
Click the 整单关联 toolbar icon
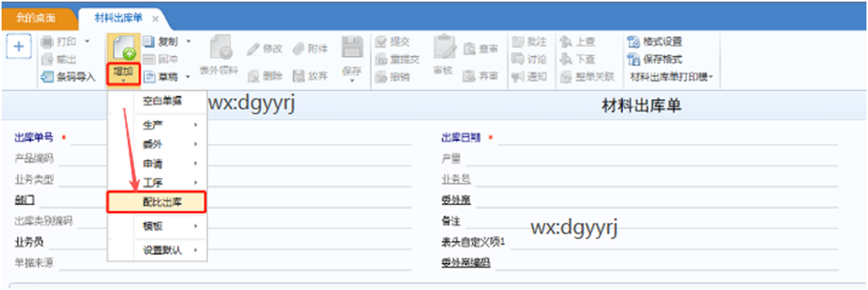[x=566, y=77]
